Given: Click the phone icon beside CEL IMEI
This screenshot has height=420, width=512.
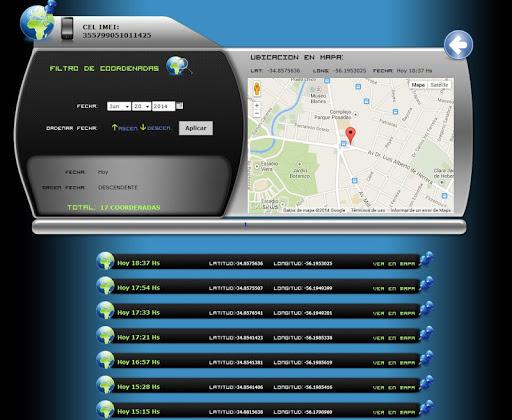Looking at the screenshot, I should tap(67, 29).
